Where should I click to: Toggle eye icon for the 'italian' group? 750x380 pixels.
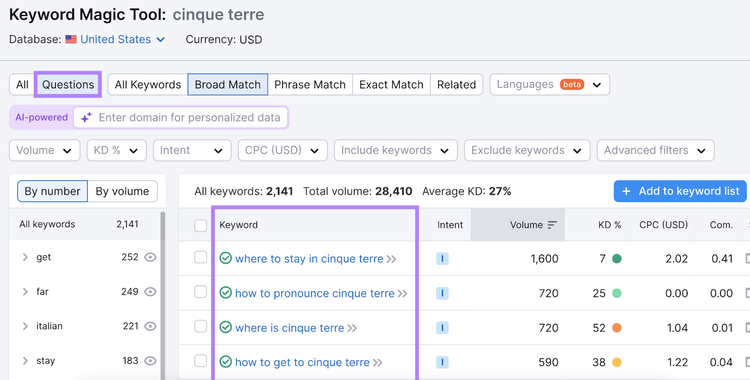coord(151,326)
